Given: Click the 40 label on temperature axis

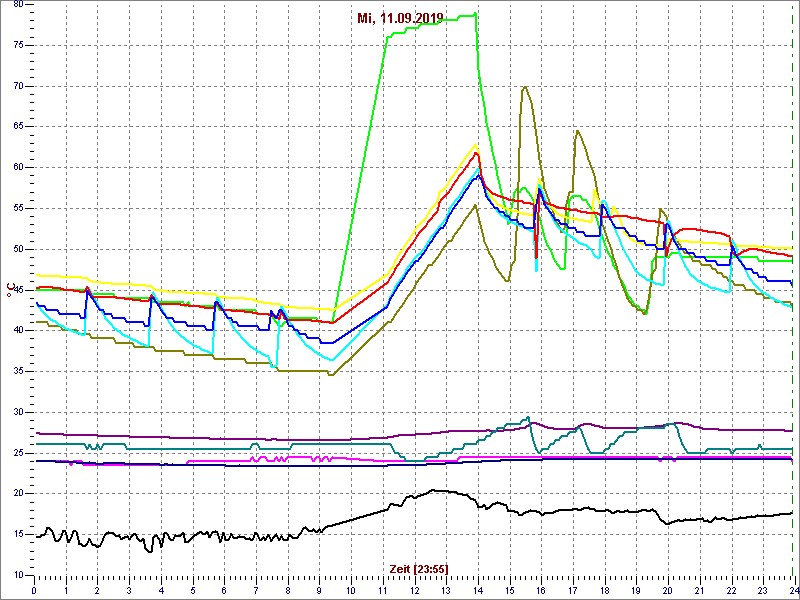Looking at the screenshot, I should pyautogui.click(x=18, y=331).
